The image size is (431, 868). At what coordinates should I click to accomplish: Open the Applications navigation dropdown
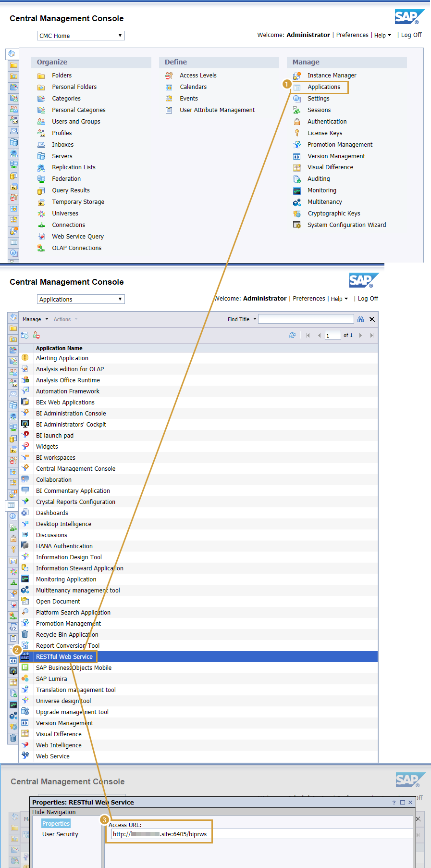click(81, 299)
